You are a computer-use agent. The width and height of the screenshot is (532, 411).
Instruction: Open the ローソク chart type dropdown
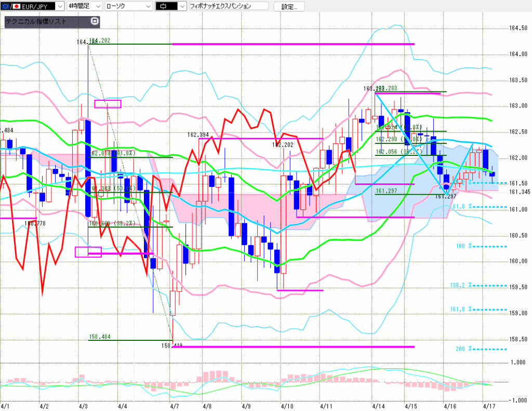[148, 6]
